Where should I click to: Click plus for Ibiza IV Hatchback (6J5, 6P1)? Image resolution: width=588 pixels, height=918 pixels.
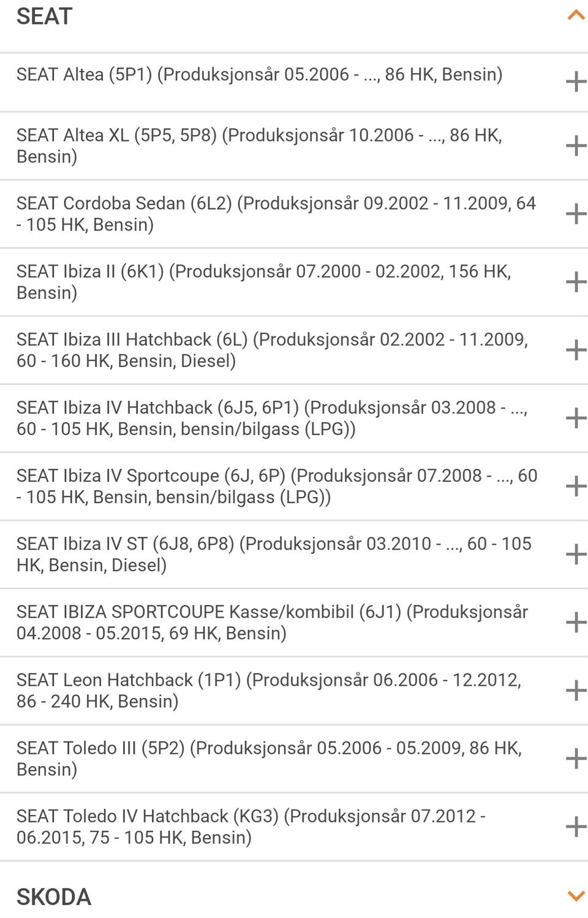click(x=575, y=418)
